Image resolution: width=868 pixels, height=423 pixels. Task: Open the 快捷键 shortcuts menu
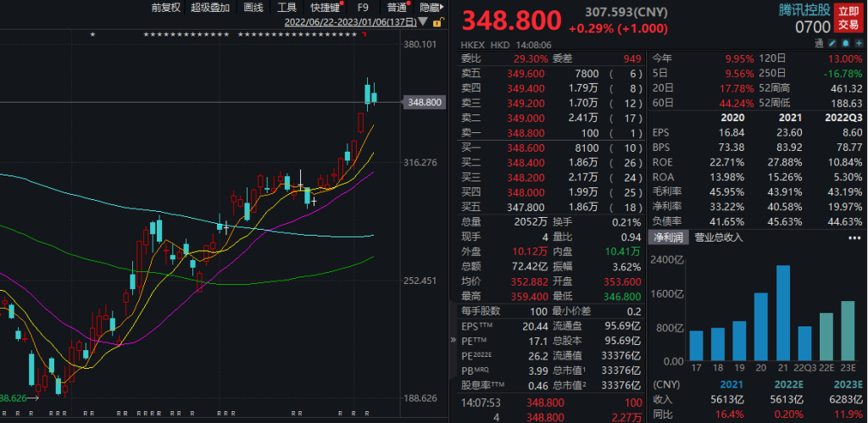(325, 7)
